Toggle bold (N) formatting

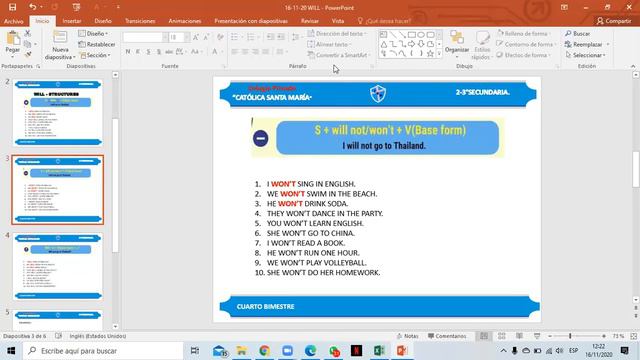coord(128,51)
